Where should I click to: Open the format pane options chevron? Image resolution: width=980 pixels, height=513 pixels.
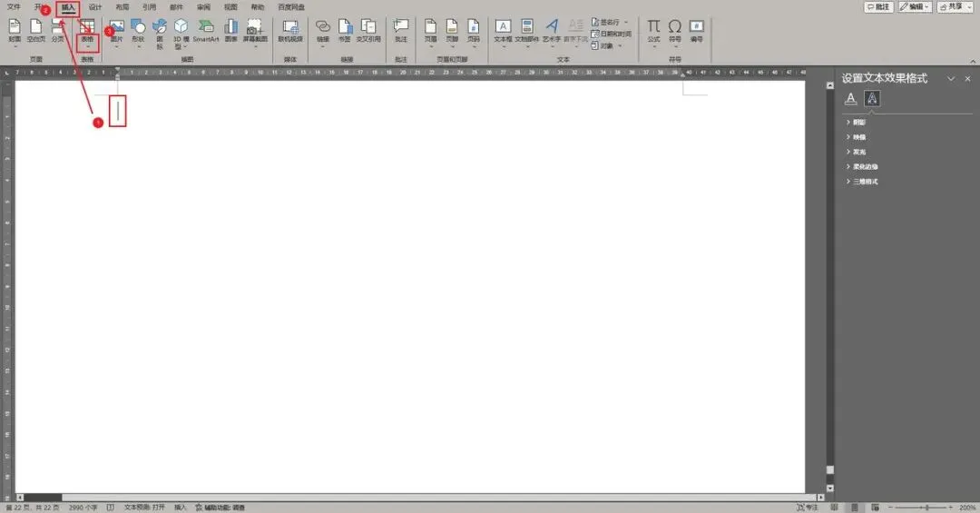pyautogui.click(x=951, y=78)
